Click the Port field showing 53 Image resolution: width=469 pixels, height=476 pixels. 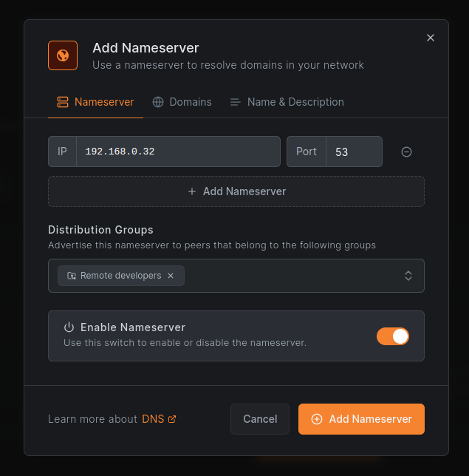pos(353,152)
